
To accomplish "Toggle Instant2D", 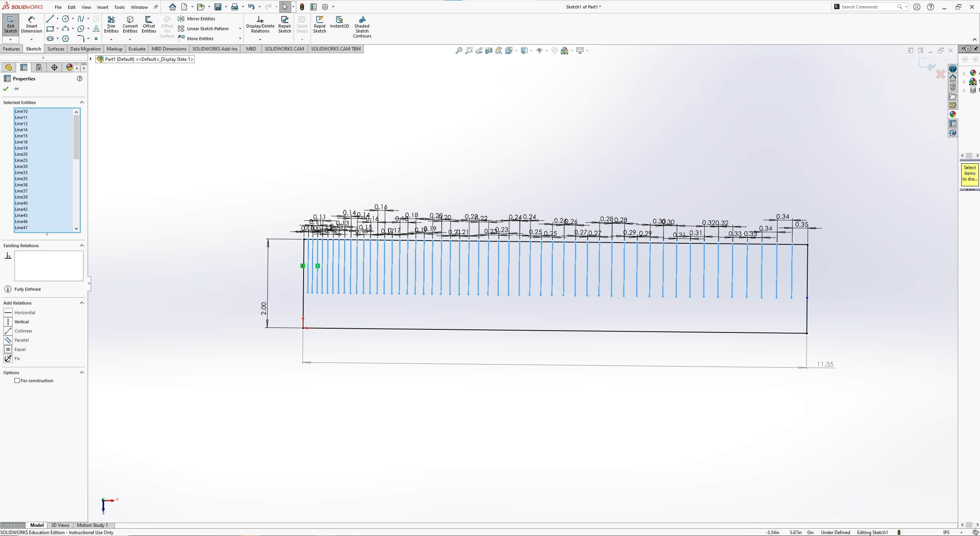I will click(339, 22).
